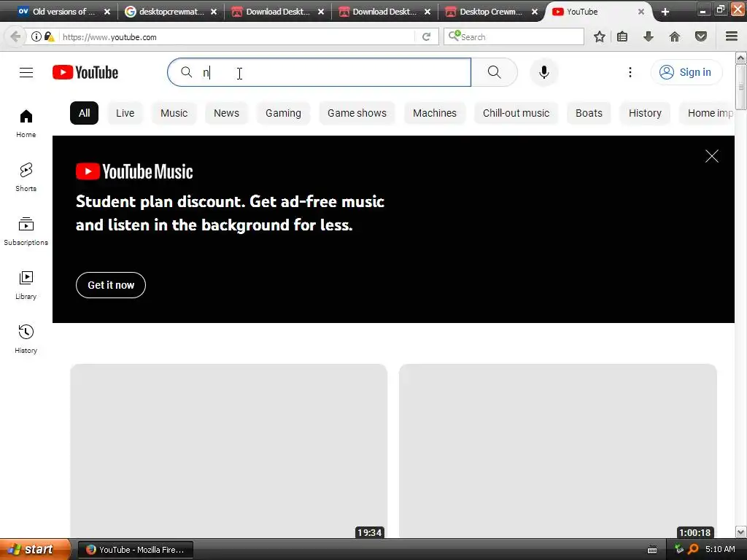747x560 pixels.
Task: Open the three-dot settings menu
Action: click(x=630, y=72)
